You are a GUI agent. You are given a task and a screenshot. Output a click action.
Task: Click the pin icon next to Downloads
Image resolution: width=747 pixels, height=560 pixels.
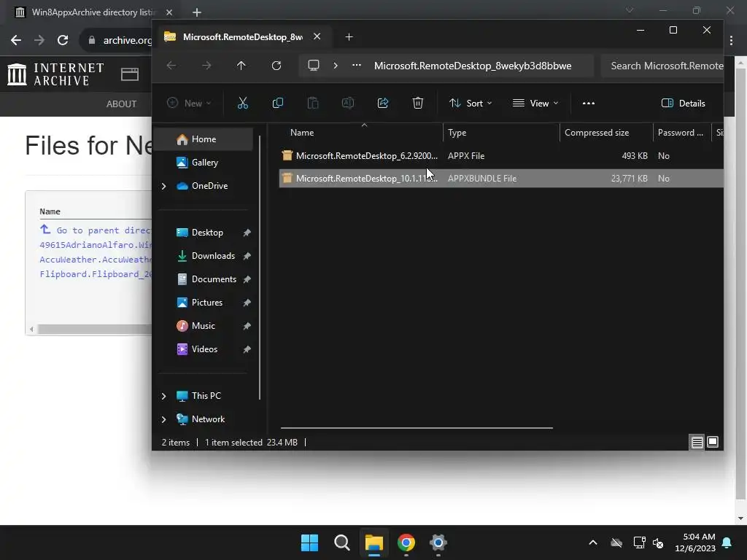[x=247, y=256]
